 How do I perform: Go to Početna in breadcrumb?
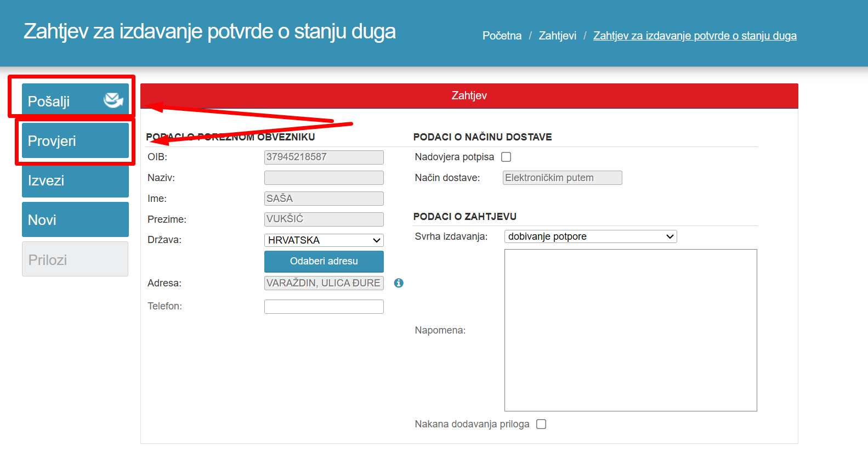click(502, 36)
